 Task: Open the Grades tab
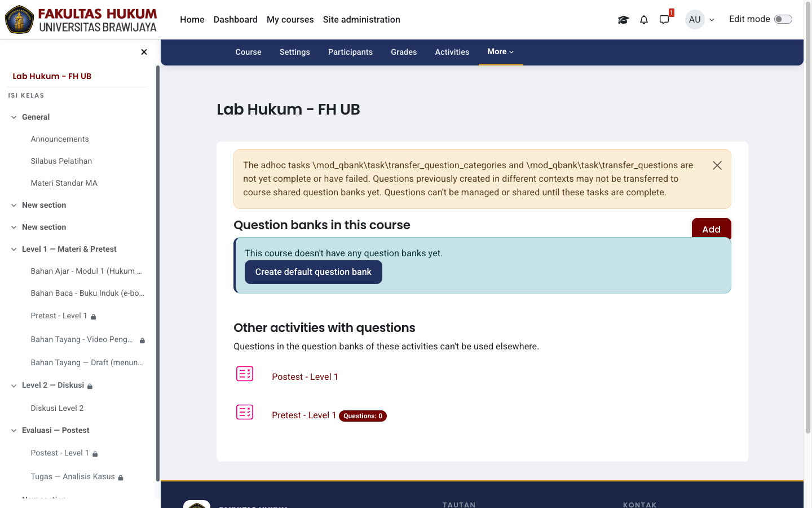[404, 52]
